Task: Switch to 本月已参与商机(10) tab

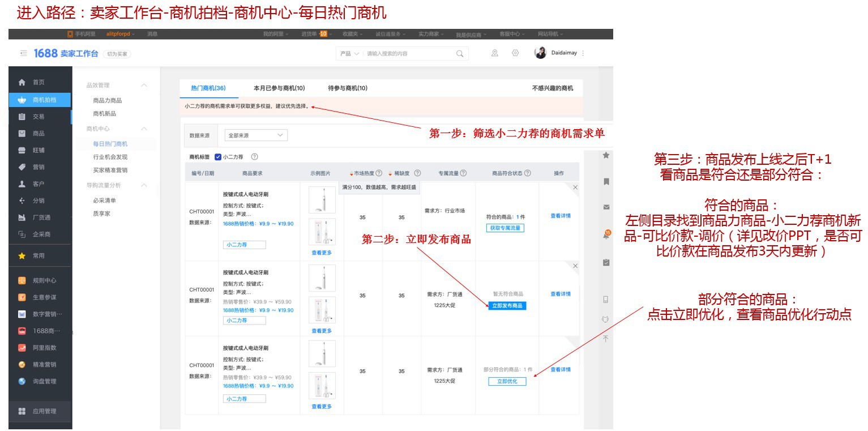Action: 279,88
